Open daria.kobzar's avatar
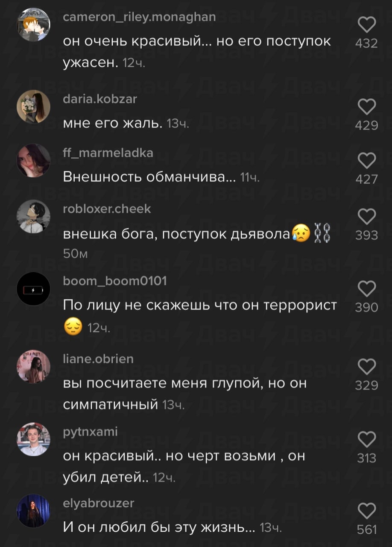This screenshot has width=392, height=547. [33, 107]
